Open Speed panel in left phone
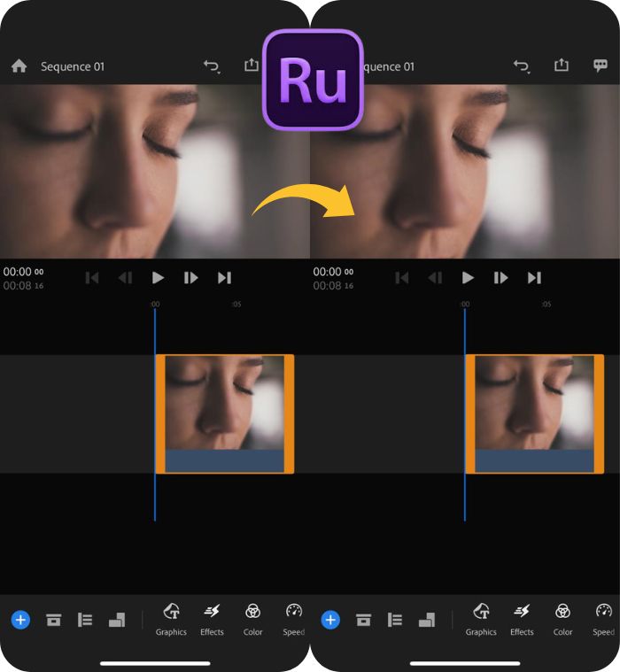This screenshot has height=672, width=620. 294,620
